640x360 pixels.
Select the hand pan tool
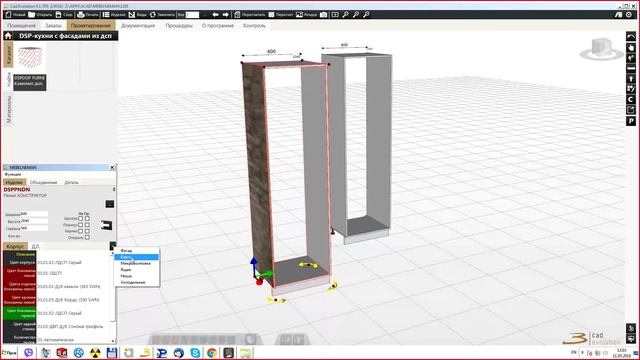coord(631,47)
